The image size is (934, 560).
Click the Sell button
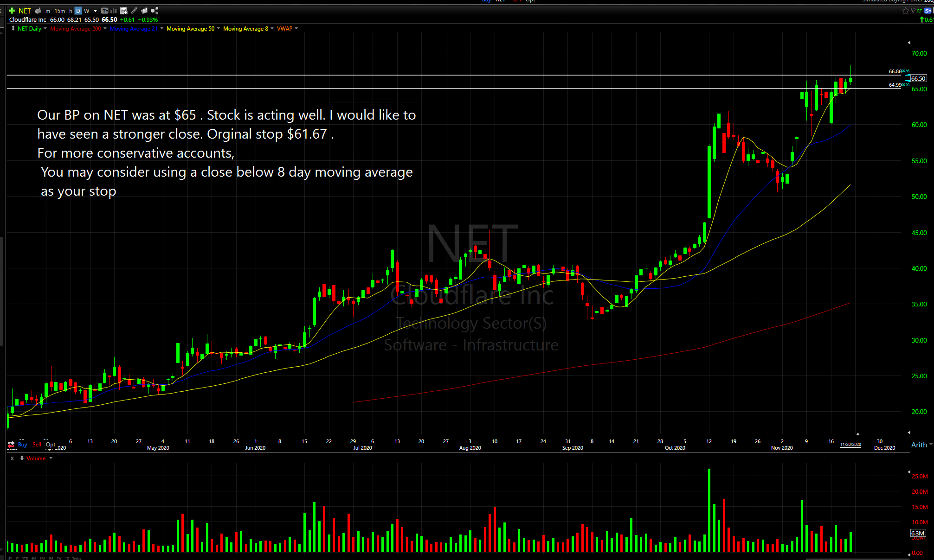37,445
